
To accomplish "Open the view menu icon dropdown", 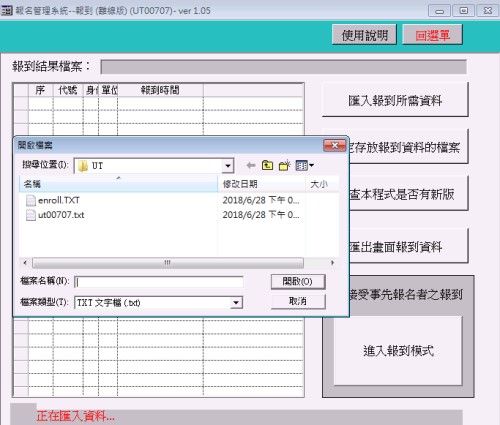I will coord(305,165).
